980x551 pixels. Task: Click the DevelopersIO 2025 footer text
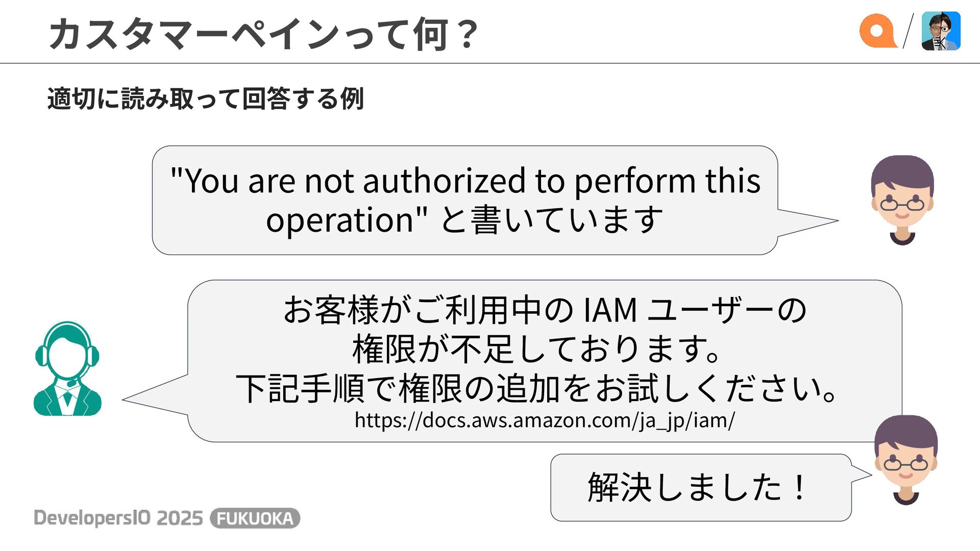tap(118, 518)
